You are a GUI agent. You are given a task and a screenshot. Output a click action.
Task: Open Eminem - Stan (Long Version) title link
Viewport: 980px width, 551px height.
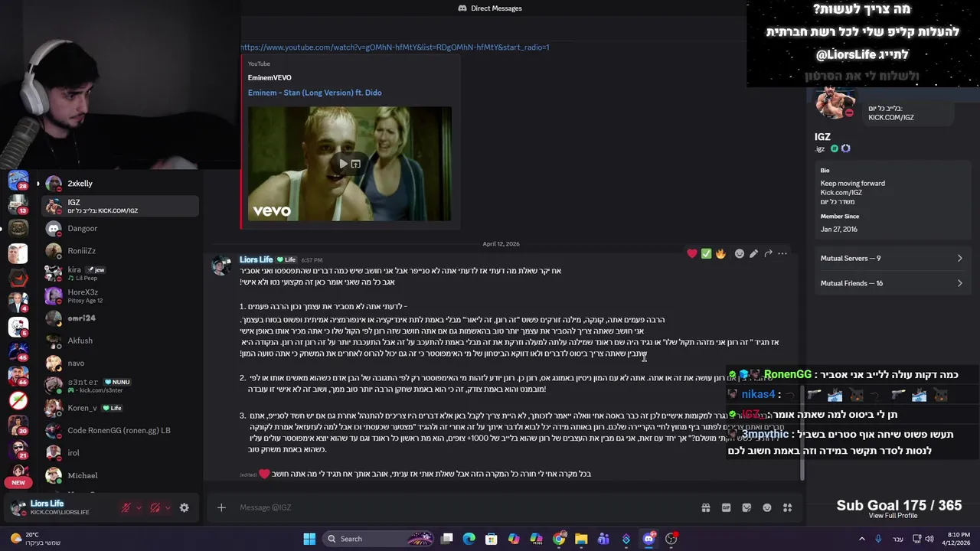[x=315, y=93]
